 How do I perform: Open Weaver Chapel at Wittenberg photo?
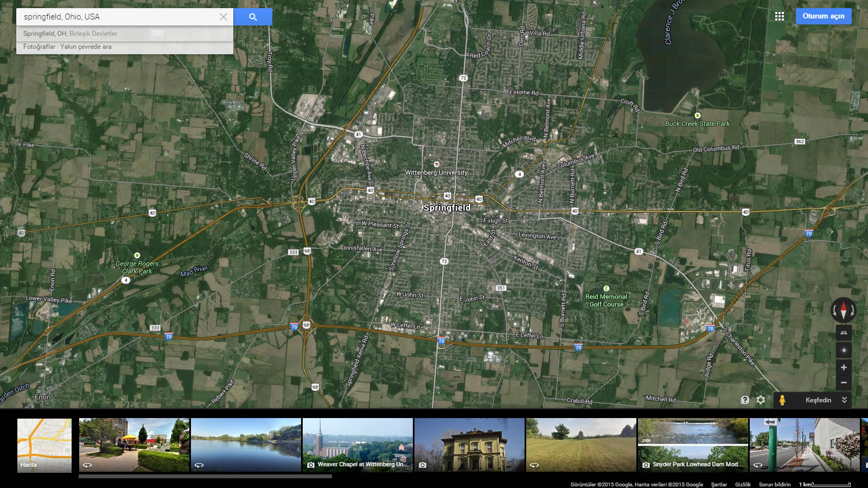(358, 445)
